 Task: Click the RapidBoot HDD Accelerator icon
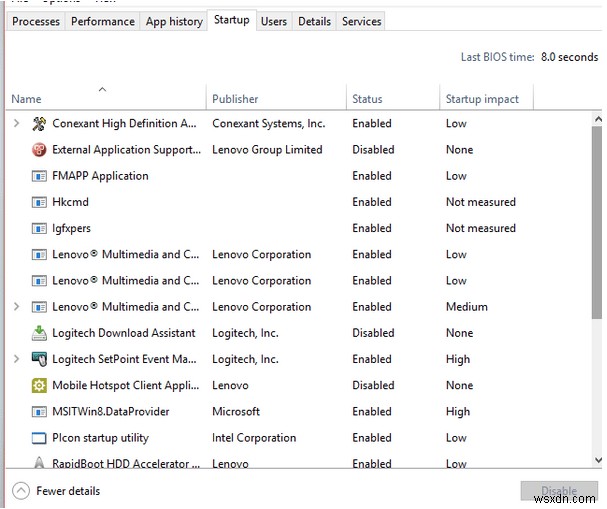[40, 464]
